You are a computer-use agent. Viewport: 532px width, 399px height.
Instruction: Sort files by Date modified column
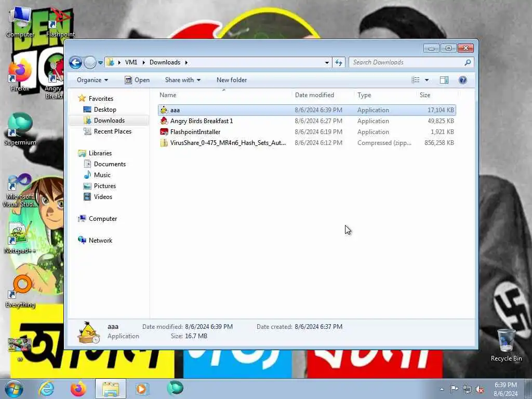(323, 95)
